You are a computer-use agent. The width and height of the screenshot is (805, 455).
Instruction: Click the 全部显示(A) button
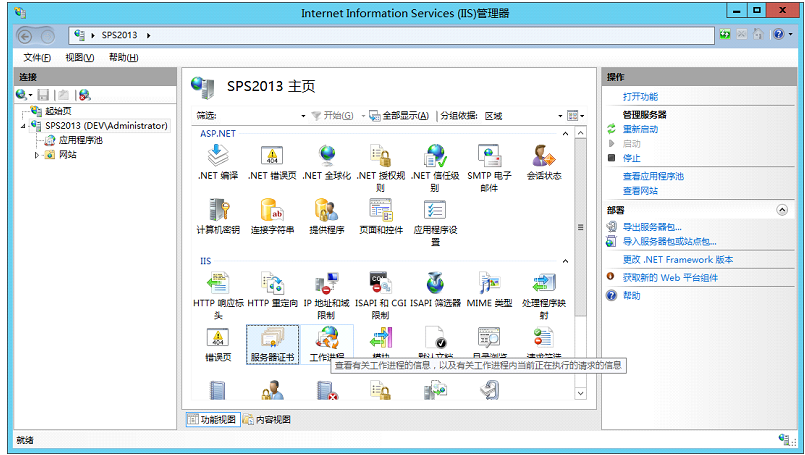399,116
